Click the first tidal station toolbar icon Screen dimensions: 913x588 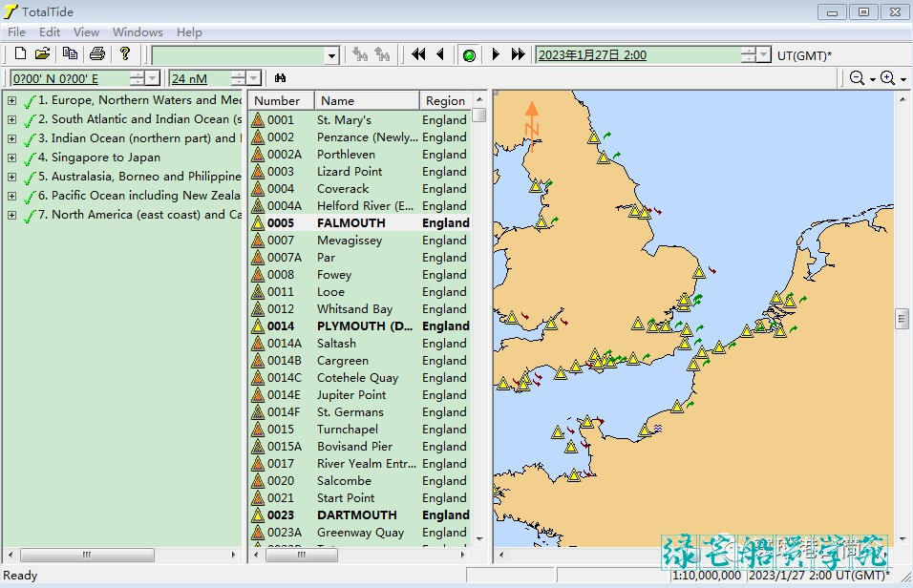(360, 54)
